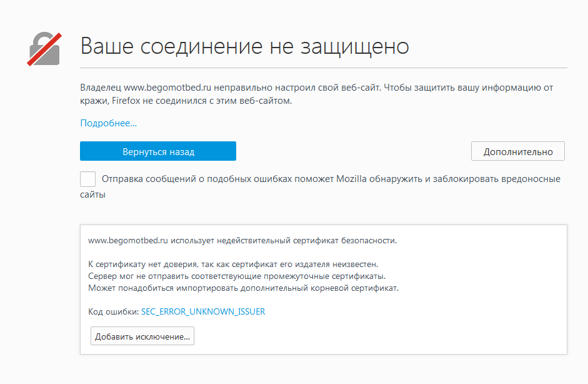Click the heading "Ваше соединение не защищено"
Screen dimensions: 588x384
pyautogui.click(x=244, y=46)
